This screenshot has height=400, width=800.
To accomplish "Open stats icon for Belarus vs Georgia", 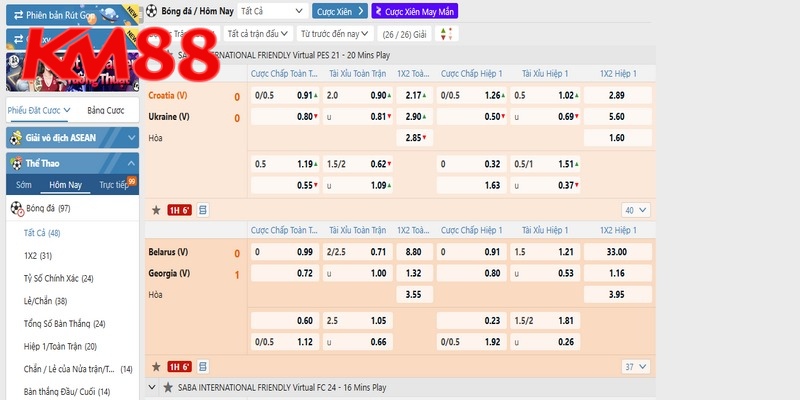I will point(203,367).
